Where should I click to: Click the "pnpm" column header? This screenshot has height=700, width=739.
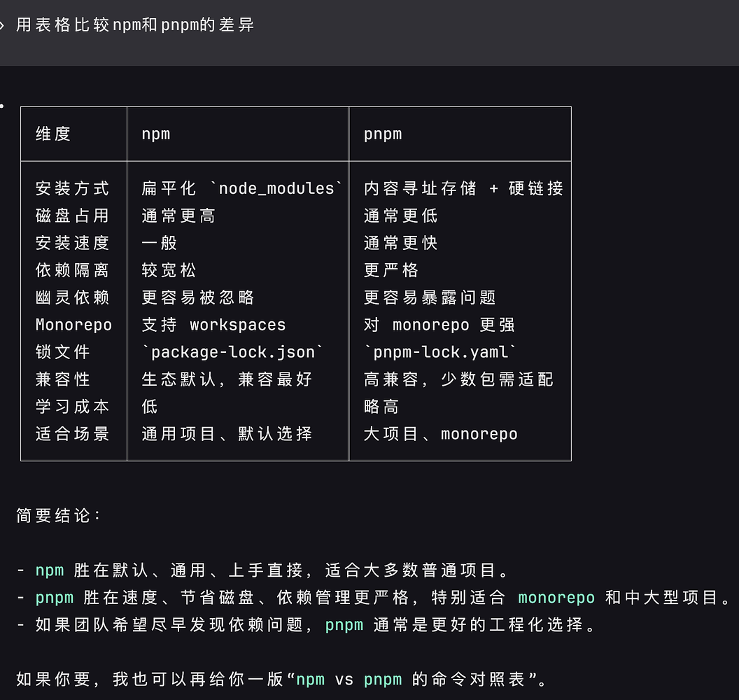(383, 134)
